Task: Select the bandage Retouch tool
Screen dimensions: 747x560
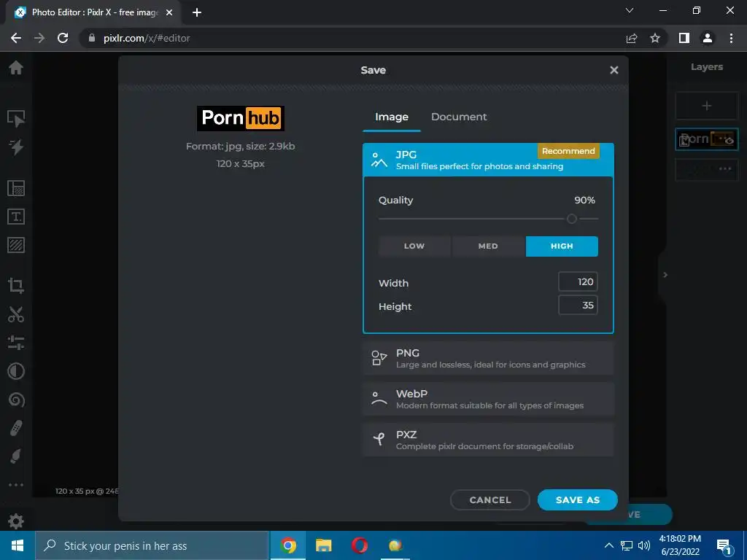Action: click(16, 428)
